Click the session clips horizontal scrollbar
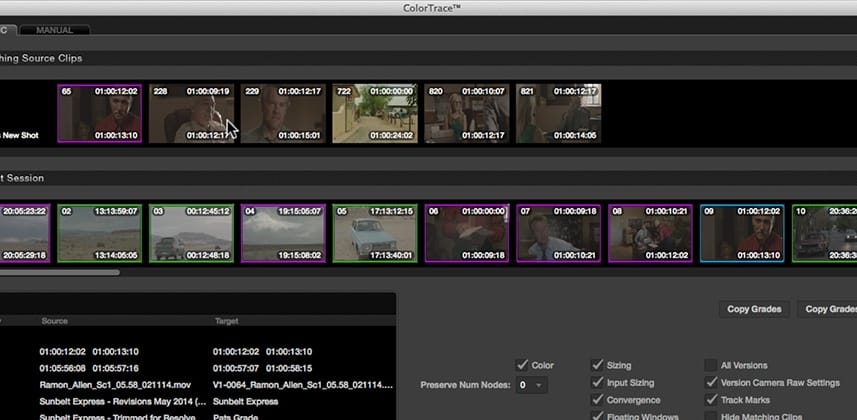 tap(60, 272)
